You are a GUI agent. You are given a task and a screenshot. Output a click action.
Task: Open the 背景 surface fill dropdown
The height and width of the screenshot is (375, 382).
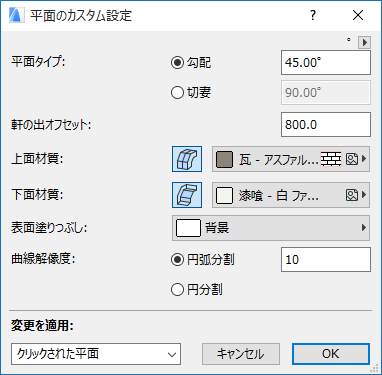(x=271, y=228)
